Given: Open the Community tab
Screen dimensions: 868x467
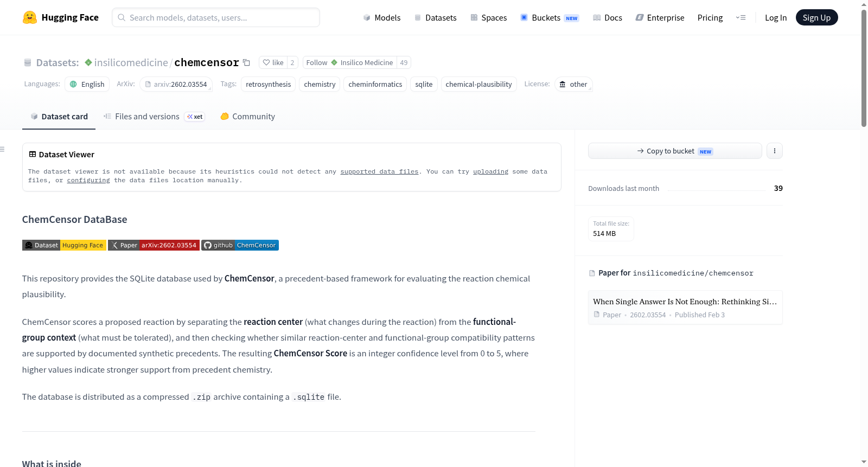Looking at the screenshot, I should 248,117.
